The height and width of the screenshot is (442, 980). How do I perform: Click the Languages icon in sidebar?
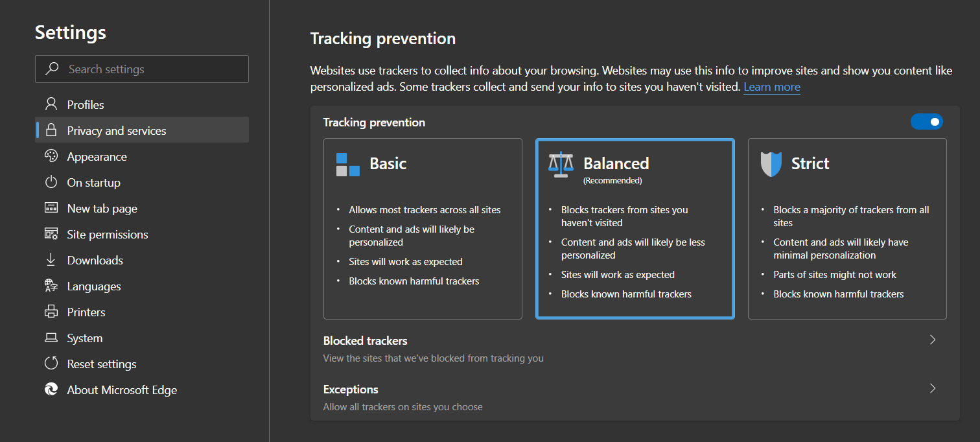[51, 286]
